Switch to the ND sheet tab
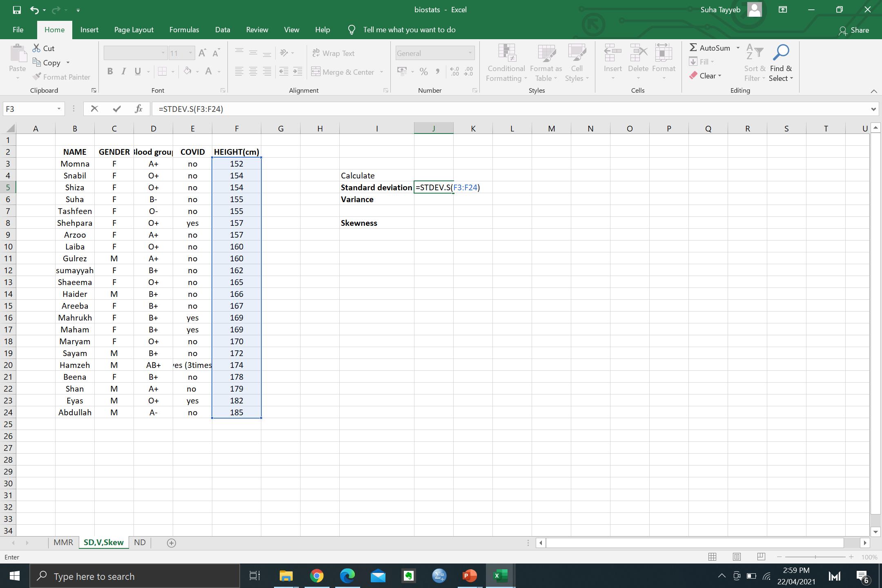 (140, 543)
